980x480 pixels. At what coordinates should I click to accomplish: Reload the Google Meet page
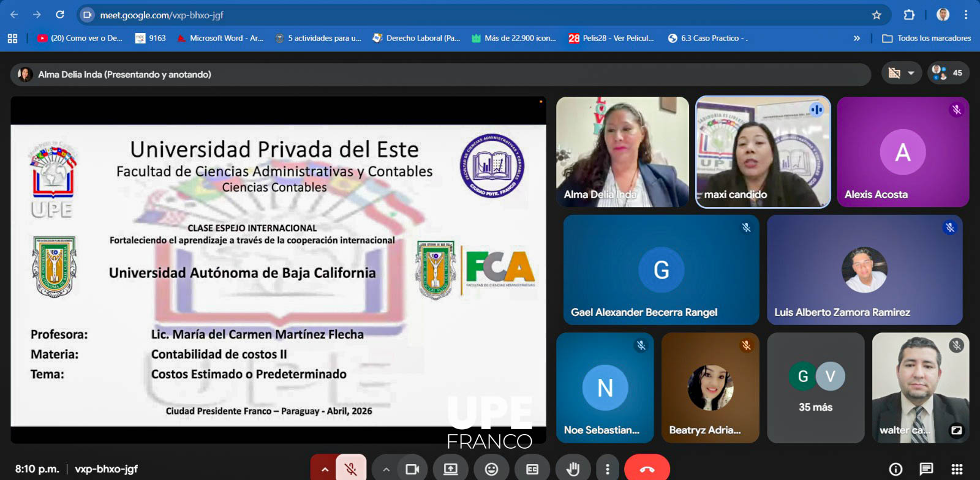[59, 15]
